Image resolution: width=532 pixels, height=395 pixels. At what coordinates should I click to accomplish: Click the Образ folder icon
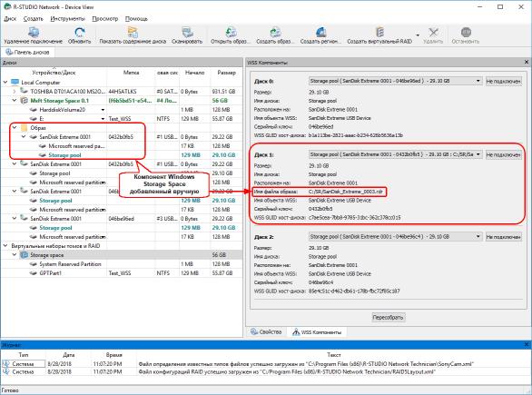(24, 128)
